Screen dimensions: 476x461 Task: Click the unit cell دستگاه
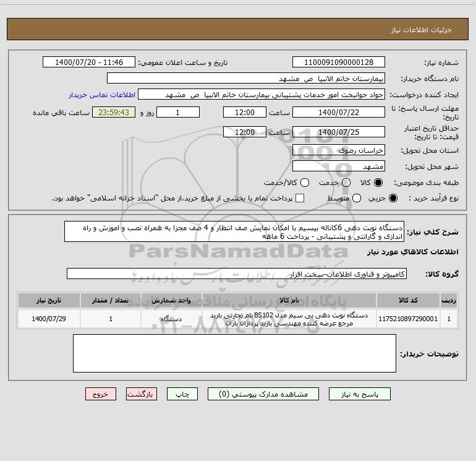[171, 319]
